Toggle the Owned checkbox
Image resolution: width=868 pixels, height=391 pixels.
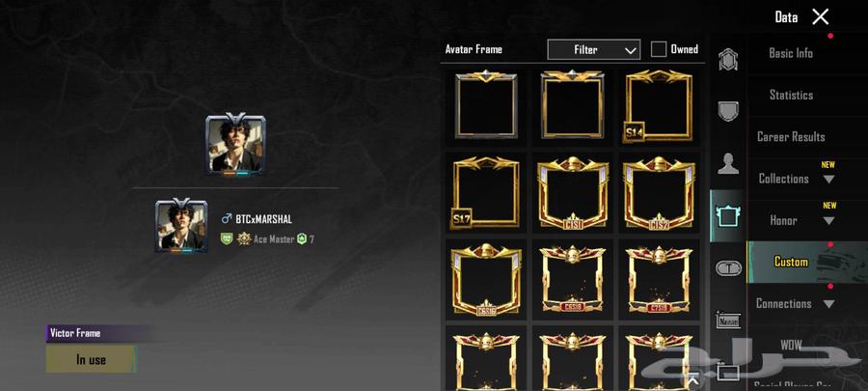658,49
